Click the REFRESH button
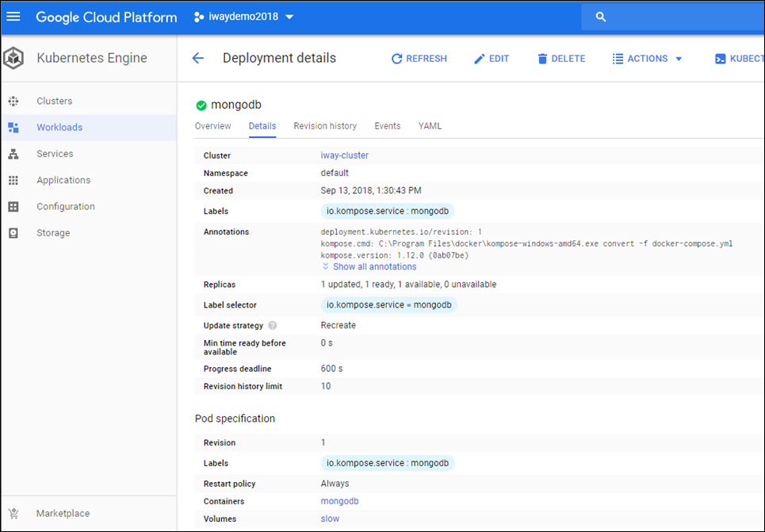This screenshot has height=532, width=765. pos(419,59)
